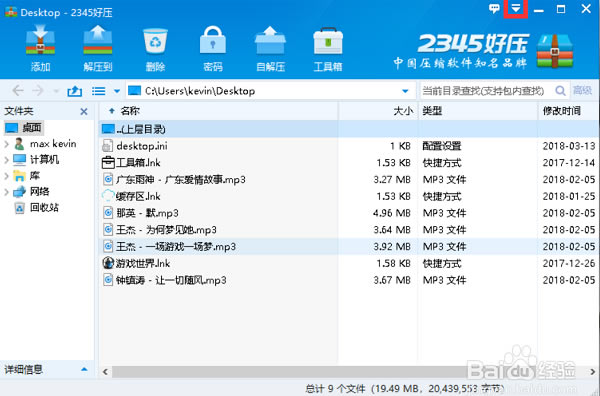This screenshot has height=396, width=600.
Task: Open the 密码 padlock tool
Action: pos(213,41)
